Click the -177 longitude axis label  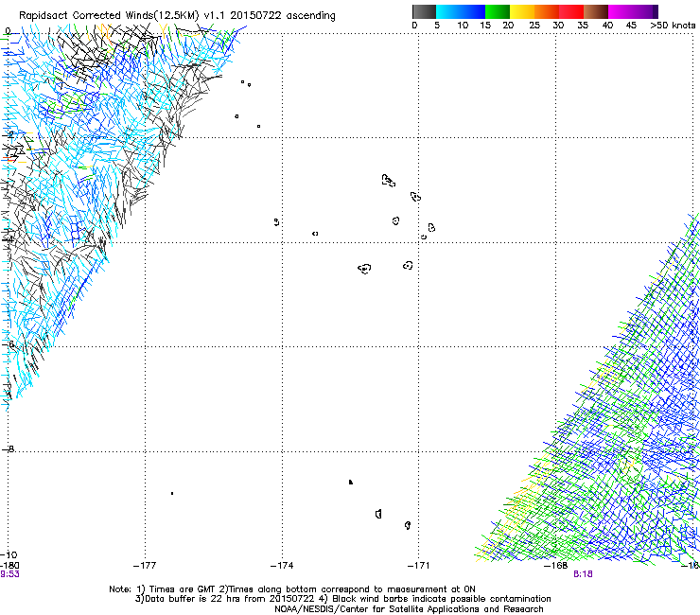(145, 566)
